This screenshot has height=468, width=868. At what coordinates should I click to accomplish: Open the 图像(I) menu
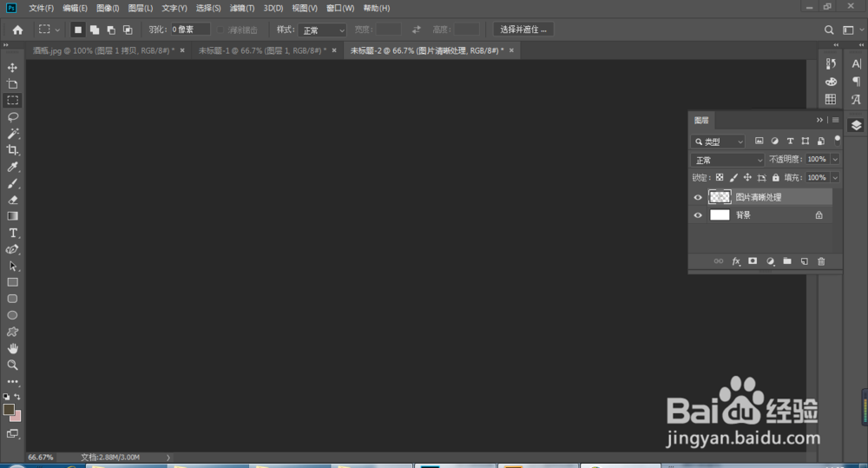[x=108, y=9]
